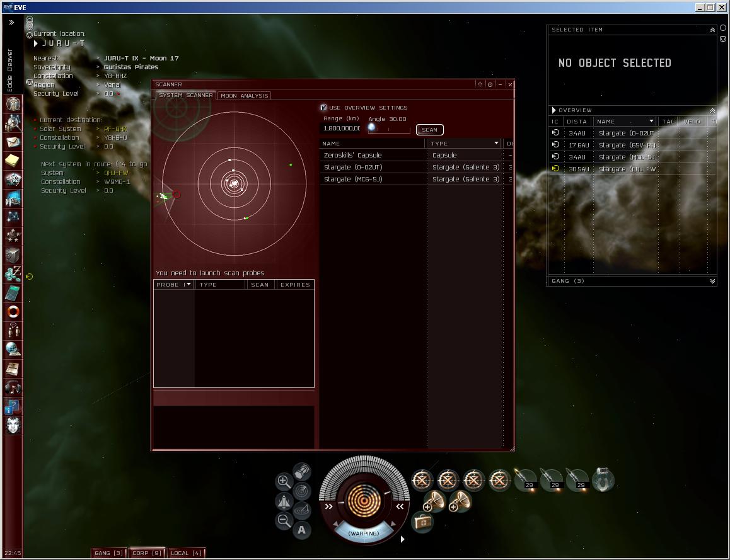
Task: Select Stargate (MC6-5J) in scanner results
Action: click(415, 179)
